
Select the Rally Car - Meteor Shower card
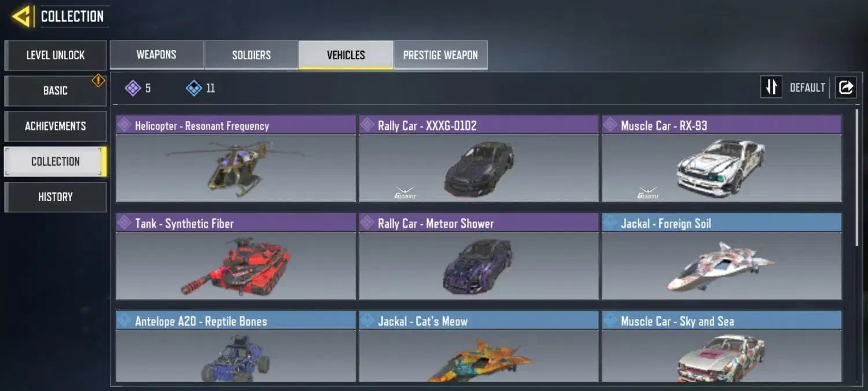point(479,257)
